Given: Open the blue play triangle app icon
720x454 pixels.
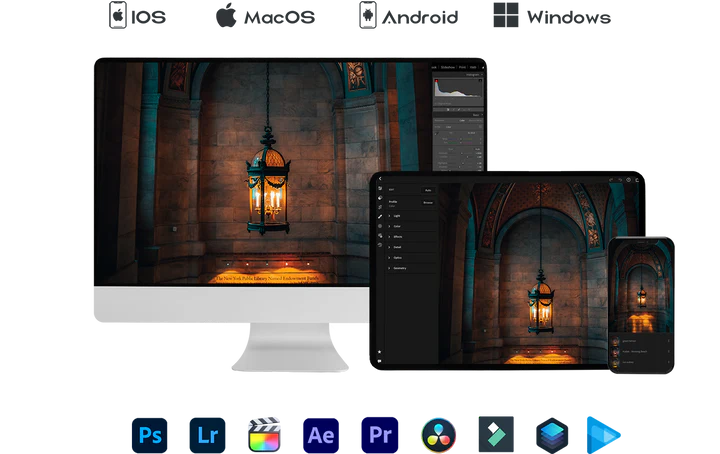Looking at the screenshot, I should point(603,435).
